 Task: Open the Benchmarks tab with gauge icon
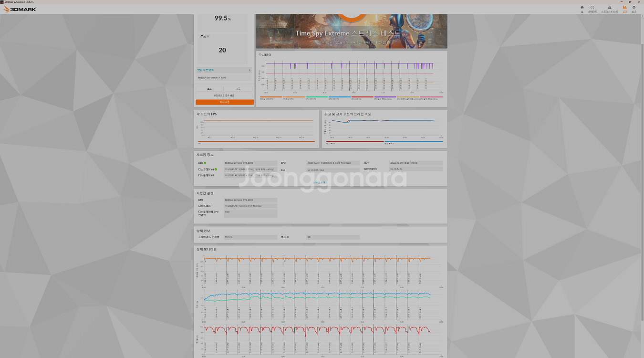tap(592, 9)
